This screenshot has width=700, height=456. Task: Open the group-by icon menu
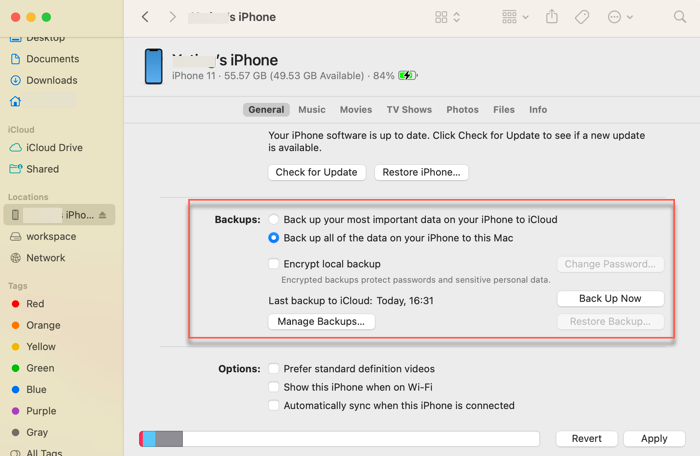(x=509, y=17)
